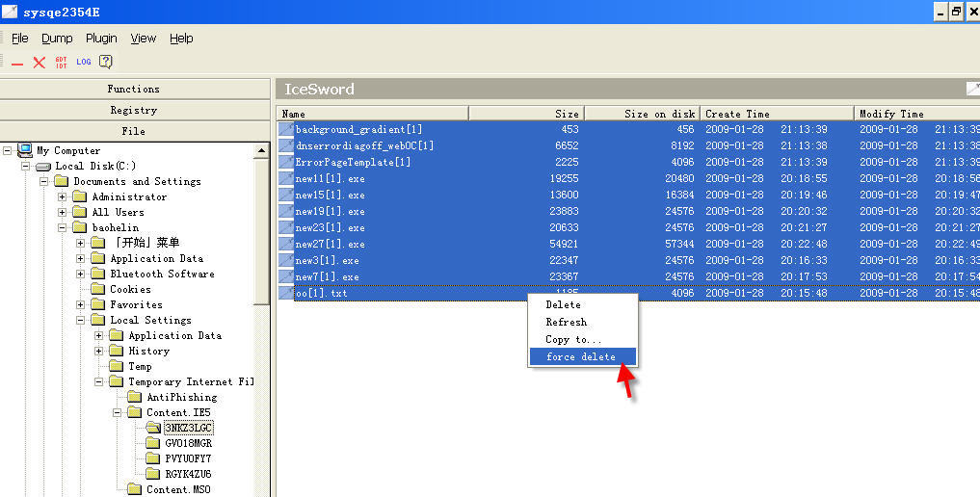Expand the History folder node
This screenshot has height=497, width=980.
tap(99, 351)
